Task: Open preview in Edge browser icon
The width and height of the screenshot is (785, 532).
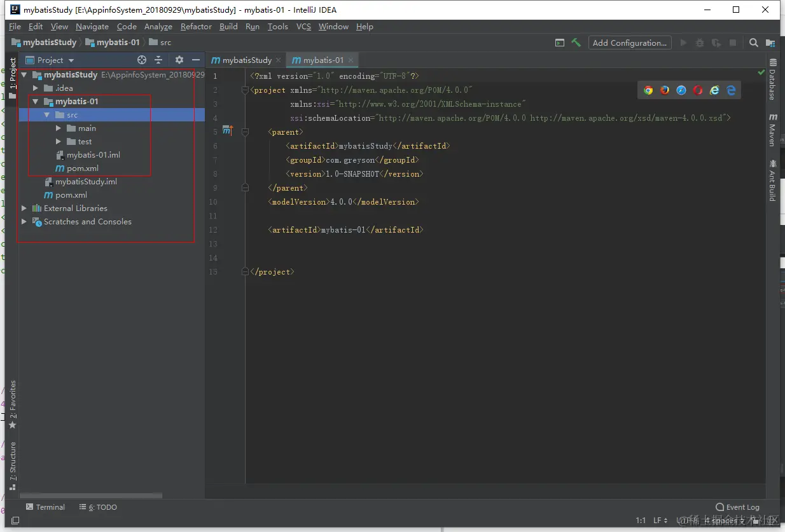Action: pyautogui.click(x=731, y=90)
